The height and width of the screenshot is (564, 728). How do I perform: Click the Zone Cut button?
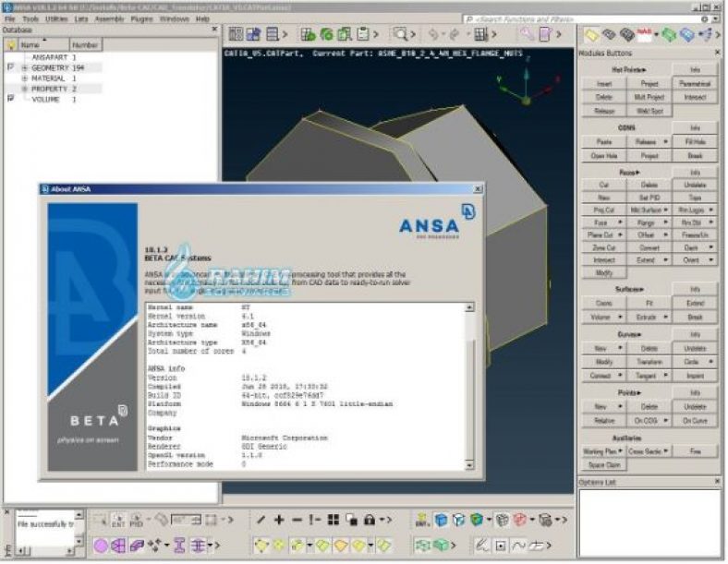pyautogui.click(x=604, y=247)
